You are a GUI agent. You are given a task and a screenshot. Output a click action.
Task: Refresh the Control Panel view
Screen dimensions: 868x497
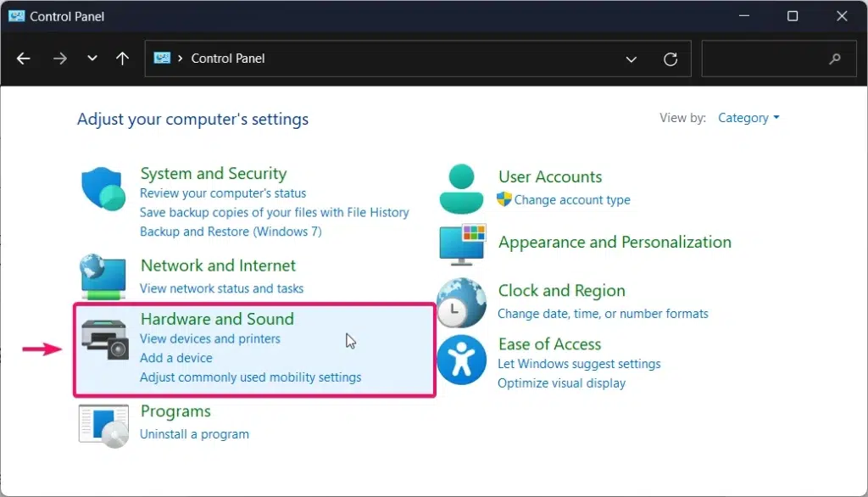pyautogui.click(x=670, y=59)
